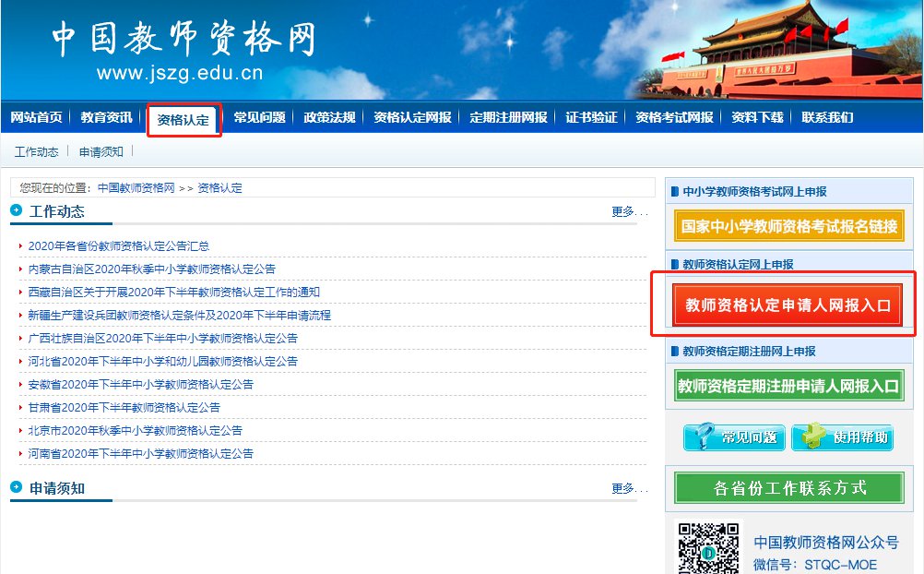The width and height of the screenshot is (924, 574).
Task: Open 教育资讯 in the navigation bar
Action: point(106,117)
